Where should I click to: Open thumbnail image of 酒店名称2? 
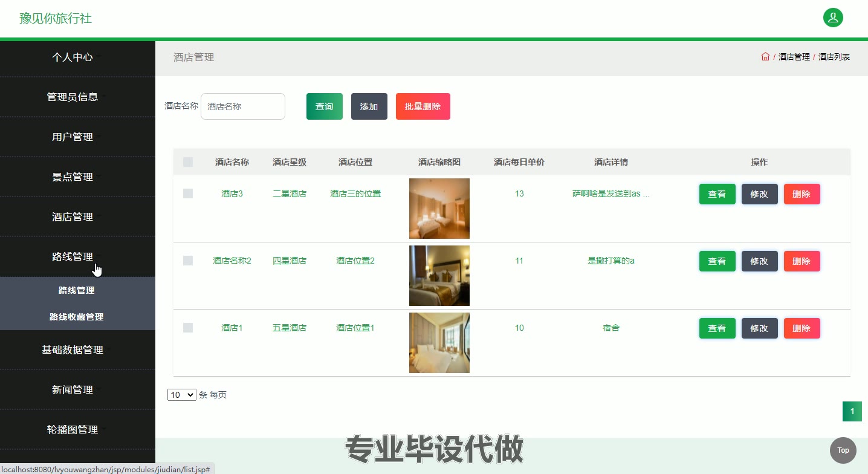(439, 276)
